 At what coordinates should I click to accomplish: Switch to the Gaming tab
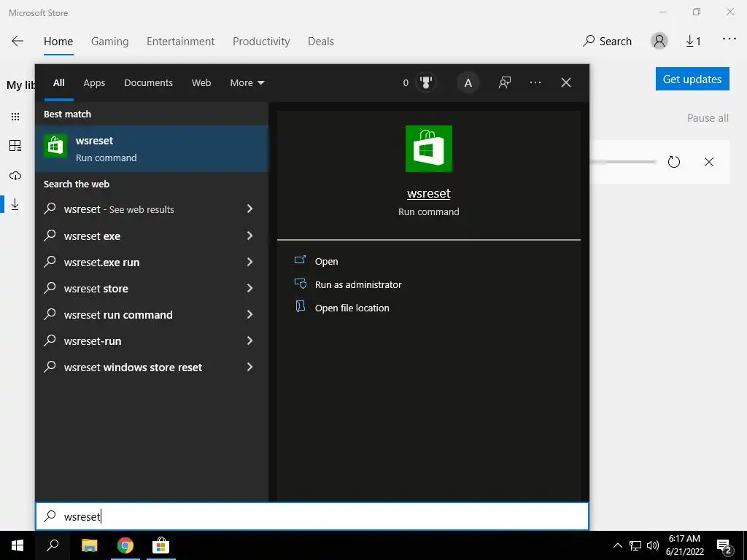pyautogui.click(x=110, y=42)
